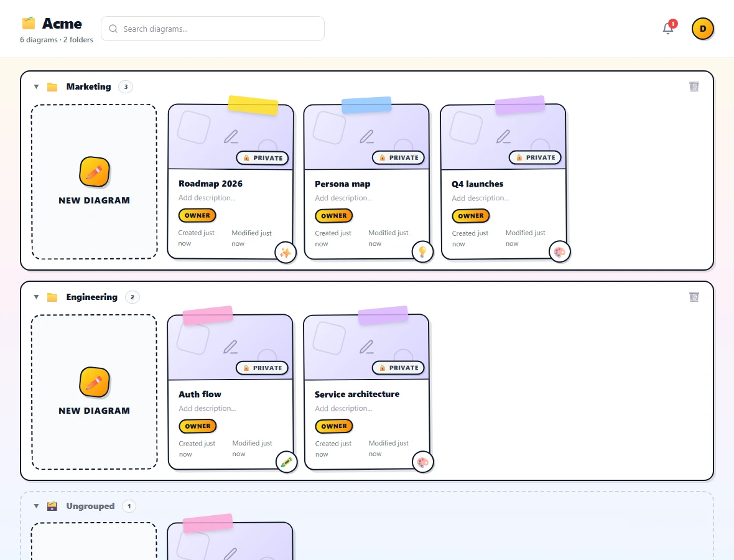The image size is (734, 560).
Task: Click the 6 diagrams 2 folders summary
Action: 57,40
